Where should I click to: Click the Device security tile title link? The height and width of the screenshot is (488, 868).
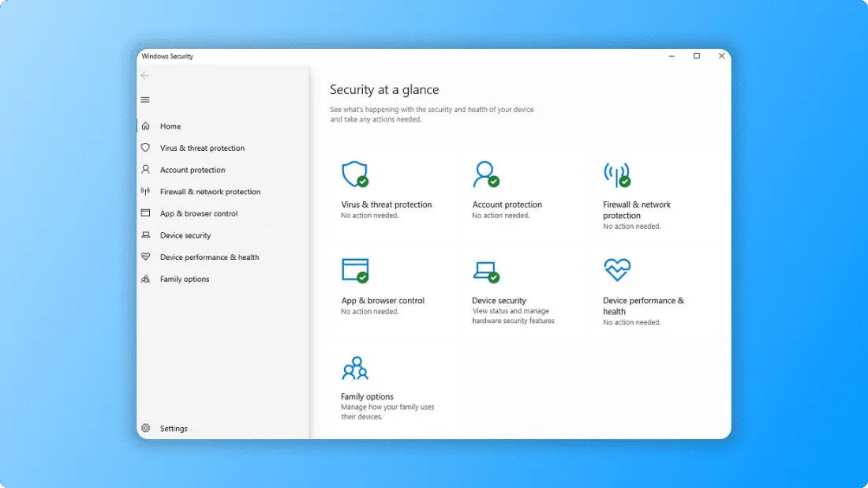click(x=499, y=300)
